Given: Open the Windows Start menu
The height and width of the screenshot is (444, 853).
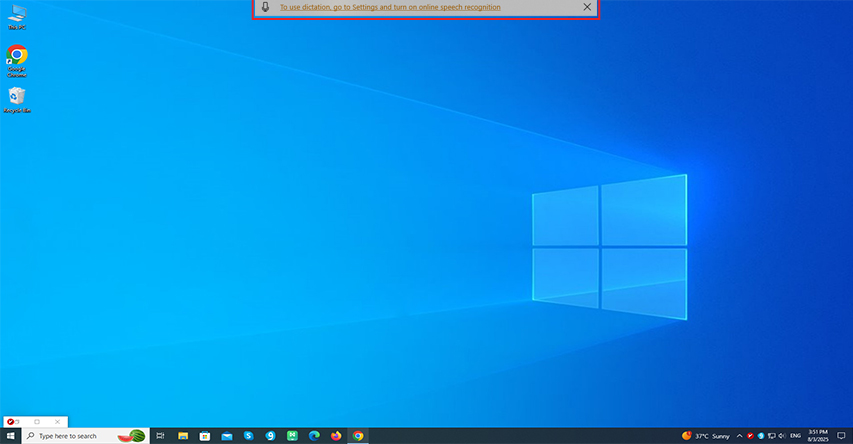Looking at the screenshot, I should pyautogui.click(x=10, y=436).
